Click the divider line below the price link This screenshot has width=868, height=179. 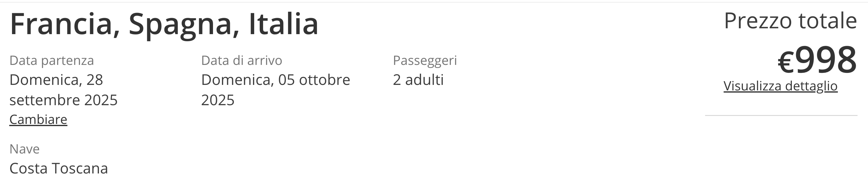pyautogui.click(x=781, y=116)
